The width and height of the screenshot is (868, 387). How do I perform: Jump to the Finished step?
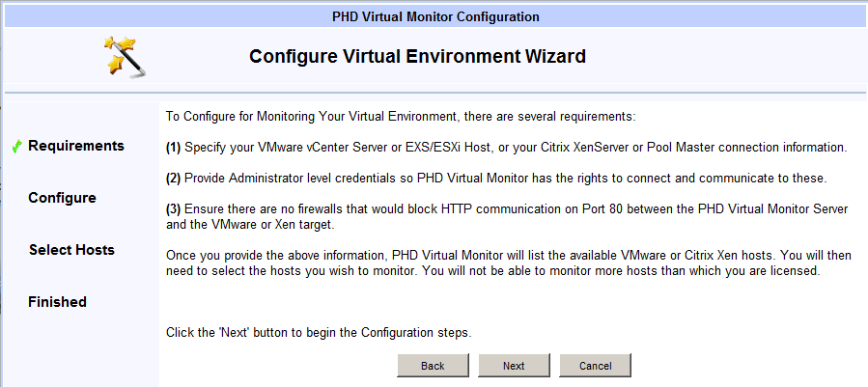[x=57, y=302]
